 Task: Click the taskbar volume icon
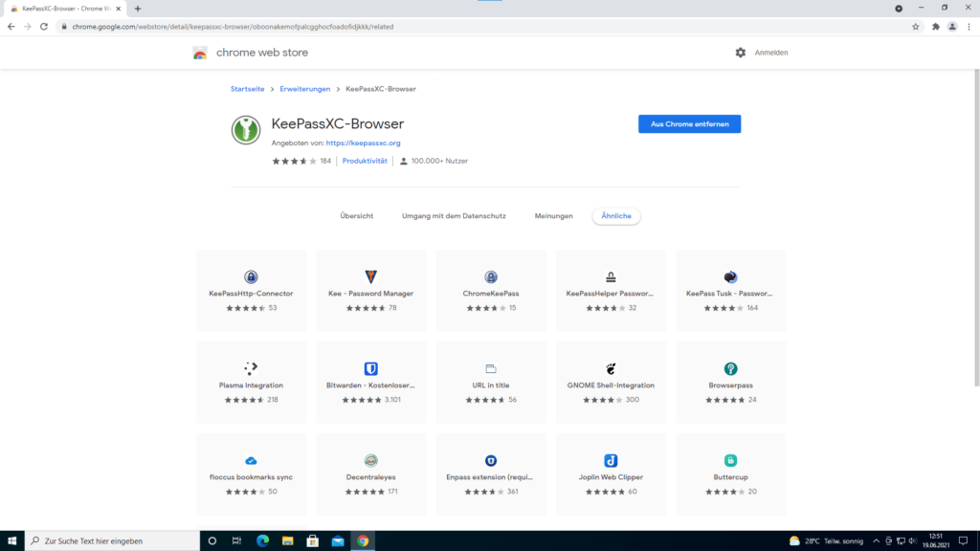[912, 541]
